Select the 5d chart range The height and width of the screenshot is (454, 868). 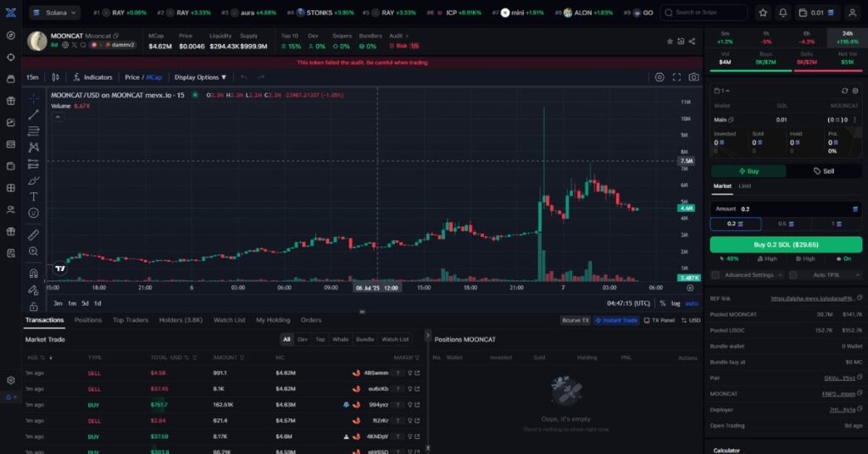(x=86, y=303)
